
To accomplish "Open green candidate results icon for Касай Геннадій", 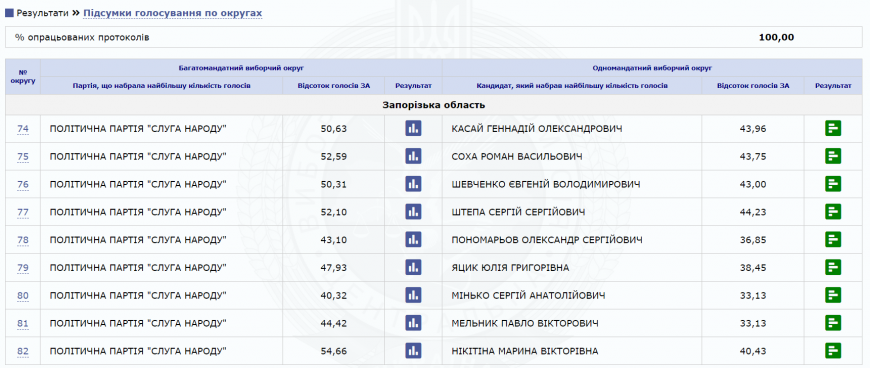I will coord(832,128).
